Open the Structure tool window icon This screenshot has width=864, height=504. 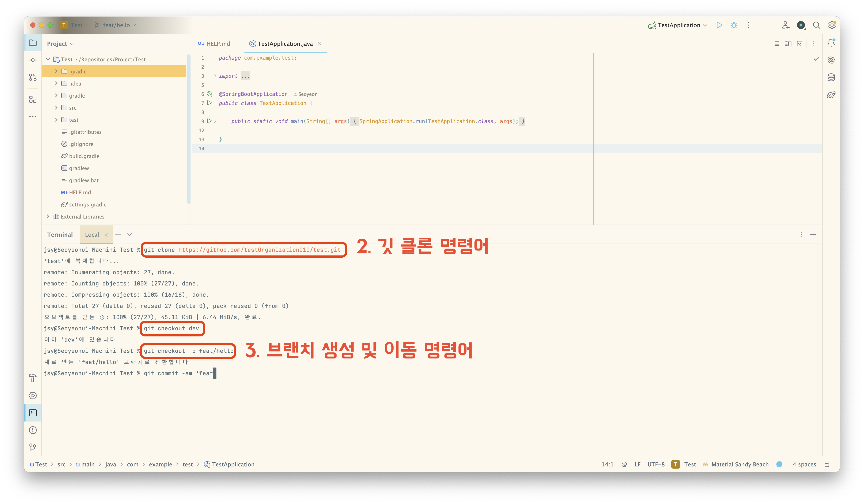33,99
